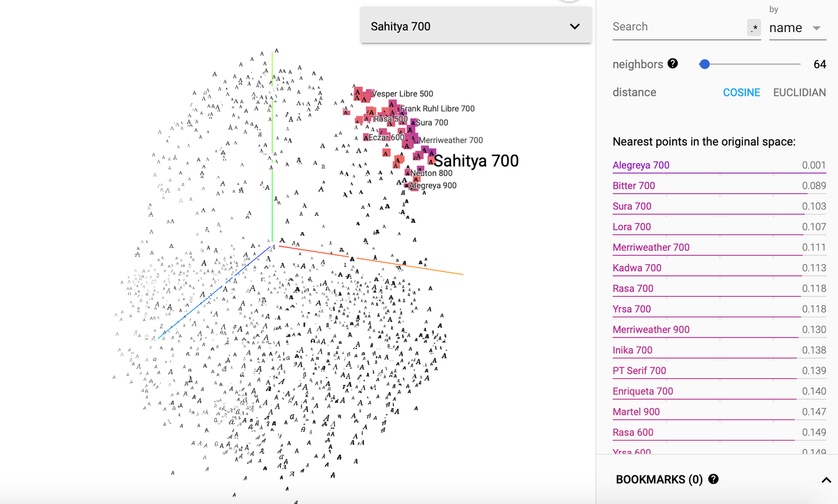The width and height of the screenshot is (838, 504).
Task: Expand the Bookmarks panel
Action: pyautogui.click(x=826, y=480)
